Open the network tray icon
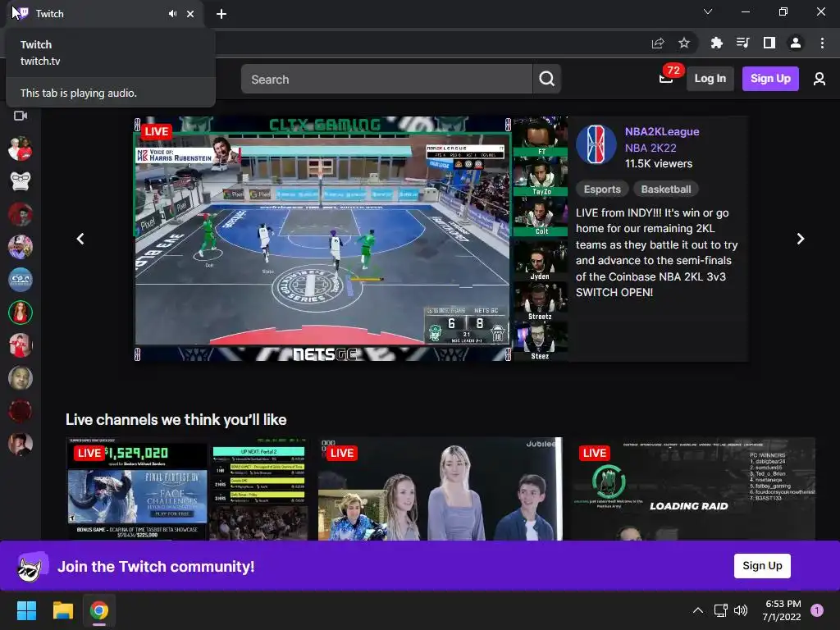The height and width of the screenshot is (630, 840). pyautogui.click(x=720, y=610)
